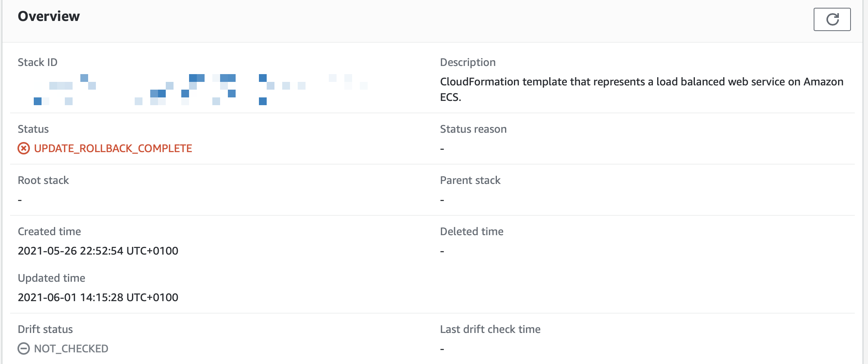Click the NOT_CHECKED drift status indicator
This screenshot has width=868, height=364.
coord(71,348)
